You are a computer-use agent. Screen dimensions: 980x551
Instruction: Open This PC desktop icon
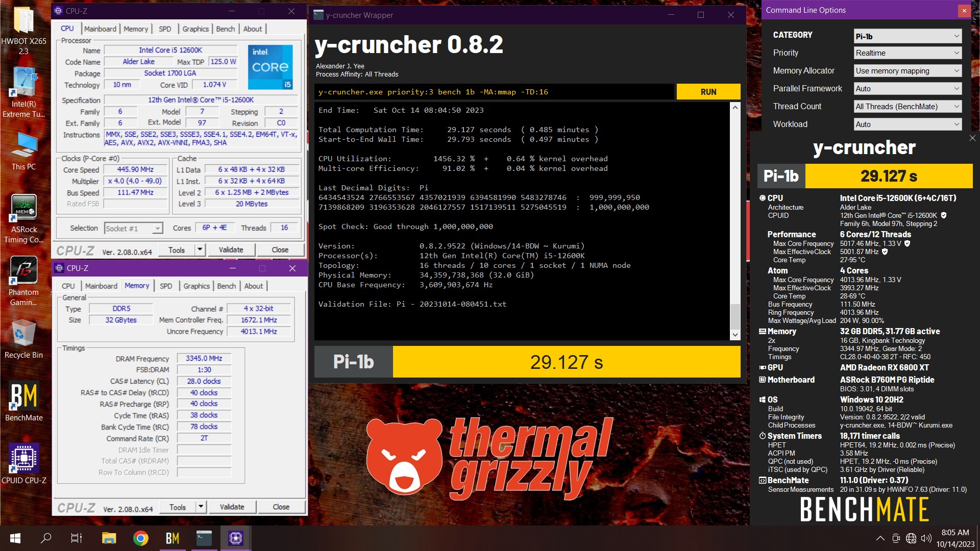(23, 151)
